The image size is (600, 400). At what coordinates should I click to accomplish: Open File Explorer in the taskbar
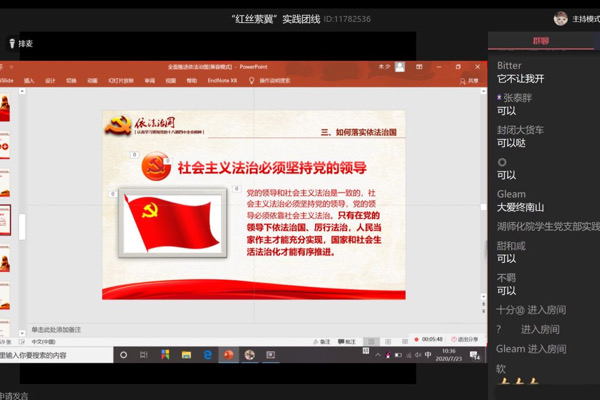tap(186, 355)
